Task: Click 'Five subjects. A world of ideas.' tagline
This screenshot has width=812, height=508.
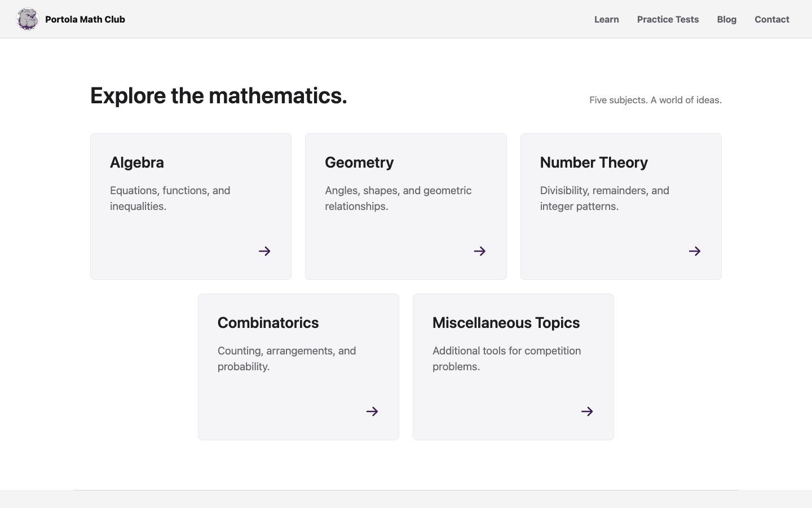Action: [x=655, y=100]
